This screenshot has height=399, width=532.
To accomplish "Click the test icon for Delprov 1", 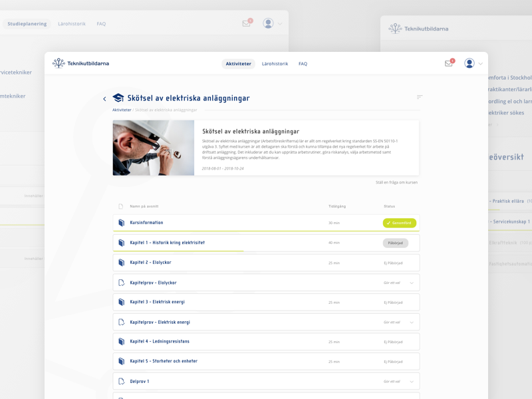I will [121, 381].
